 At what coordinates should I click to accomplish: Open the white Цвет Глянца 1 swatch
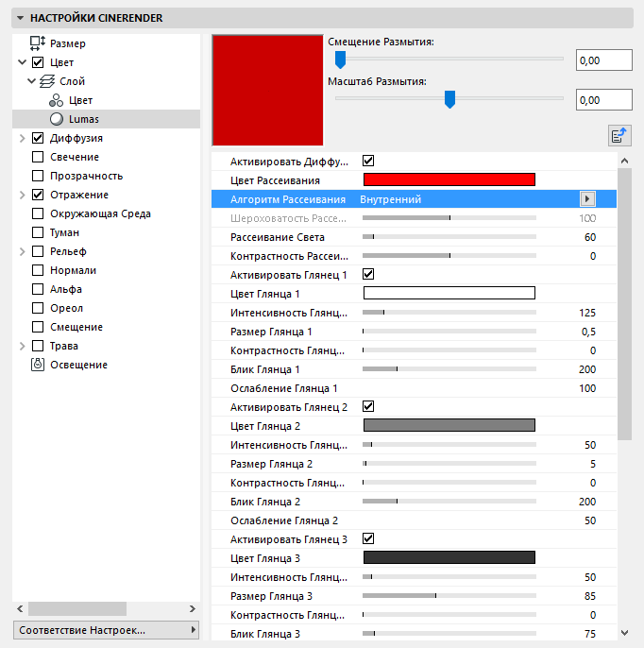tap(449, 293)
